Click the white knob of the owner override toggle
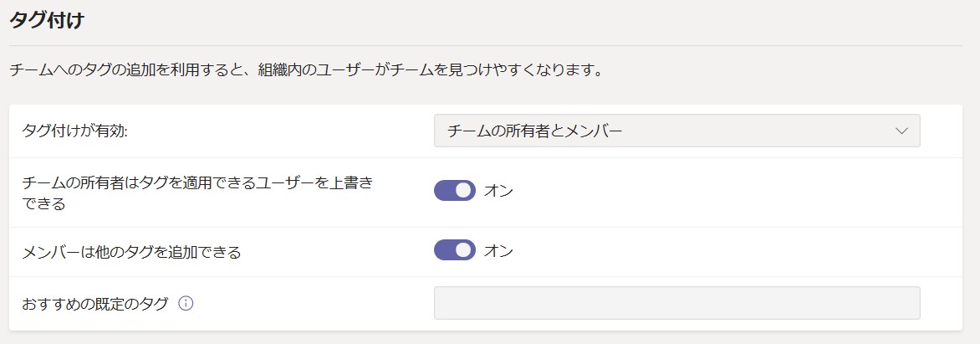The image size is (980, 344). pos(464,191)
